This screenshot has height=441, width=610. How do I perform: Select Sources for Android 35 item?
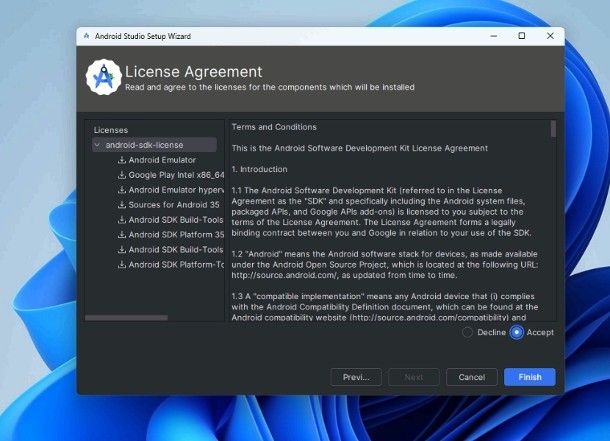174,205
